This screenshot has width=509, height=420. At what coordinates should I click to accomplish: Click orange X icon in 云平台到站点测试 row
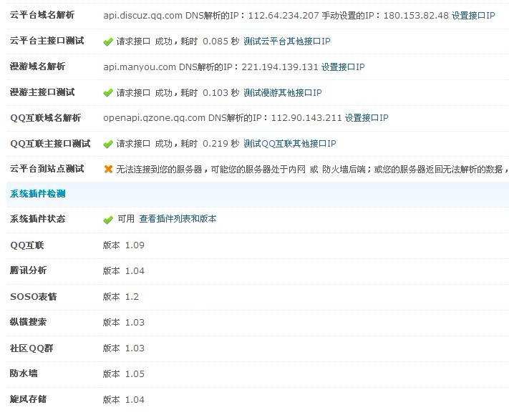click(108, 169)
